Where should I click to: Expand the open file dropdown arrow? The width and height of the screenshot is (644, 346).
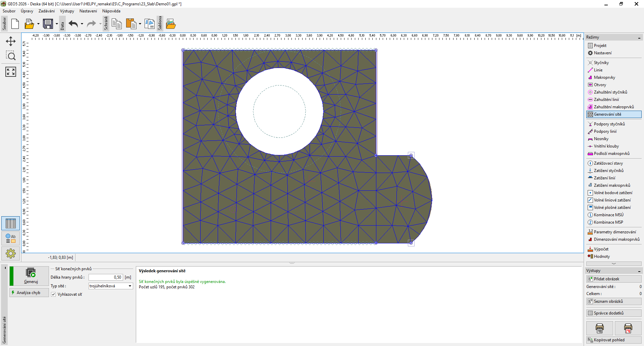click(x=38, y=24)
